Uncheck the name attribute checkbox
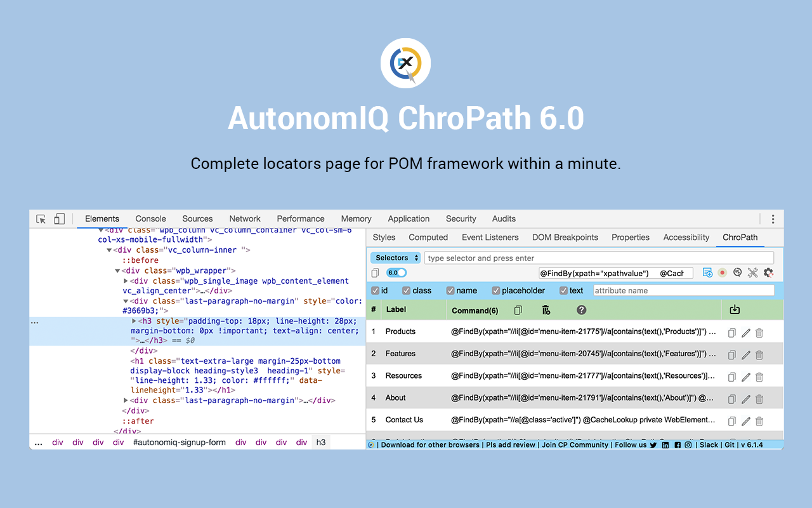Screen dimensions: 812x508 click(x=450, y=291)
